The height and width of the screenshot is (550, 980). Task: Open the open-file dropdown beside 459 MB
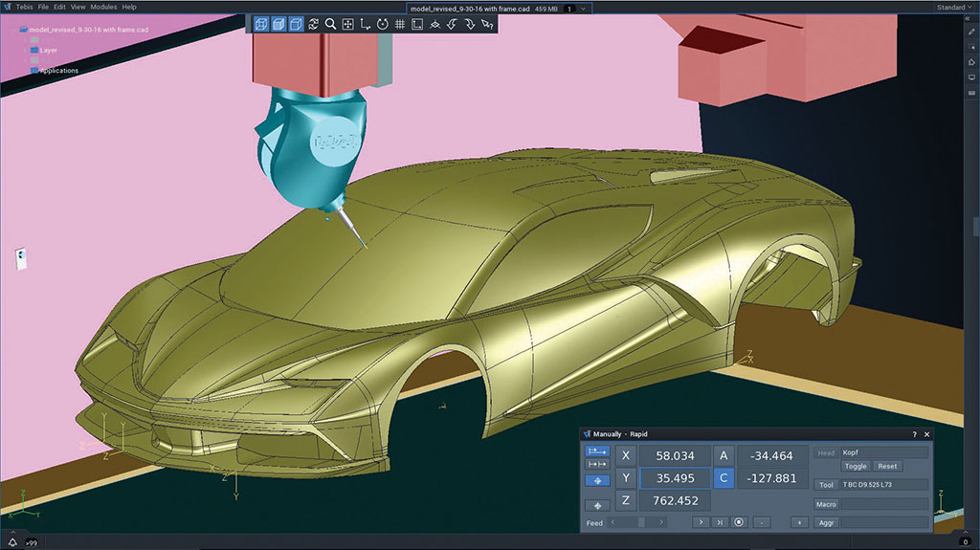click(x=584, y=9)
